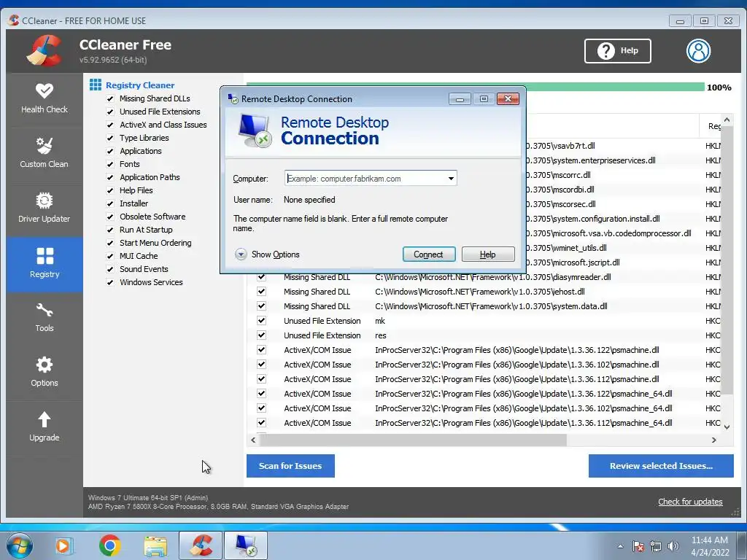Click Review selected Issues button
Screen dimensions: 747x560
pos(661,466)
